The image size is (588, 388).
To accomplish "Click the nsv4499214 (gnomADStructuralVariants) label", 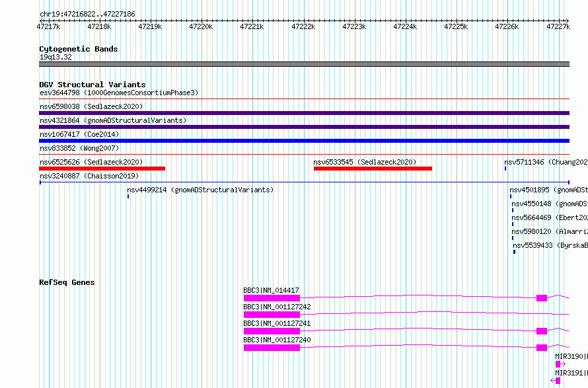I will (200, 190).
